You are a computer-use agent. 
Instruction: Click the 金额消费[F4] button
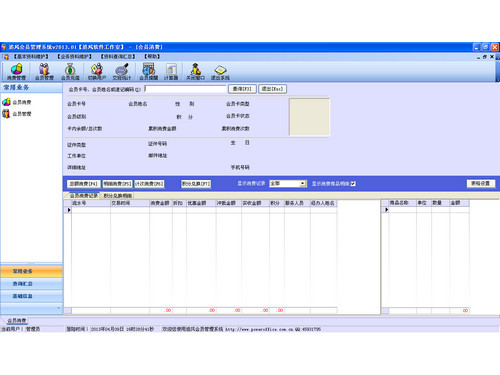click(83, 184)
